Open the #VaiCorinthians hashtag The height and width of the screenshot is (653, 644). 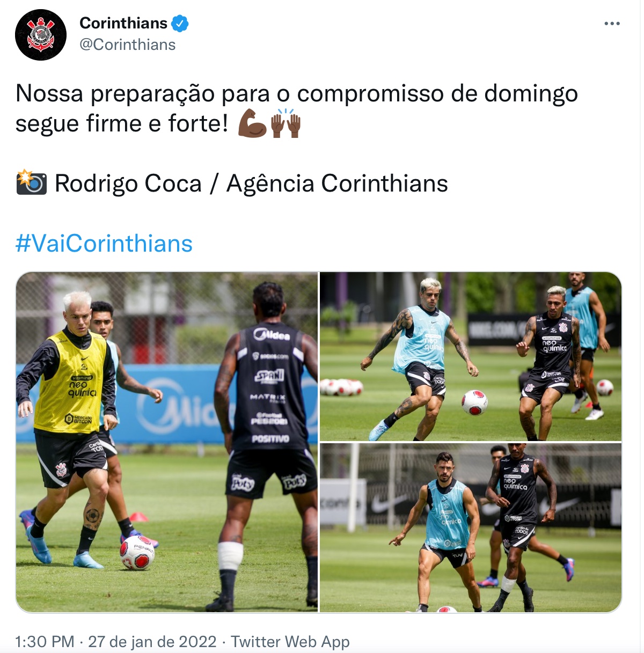(x=104, y=244)
